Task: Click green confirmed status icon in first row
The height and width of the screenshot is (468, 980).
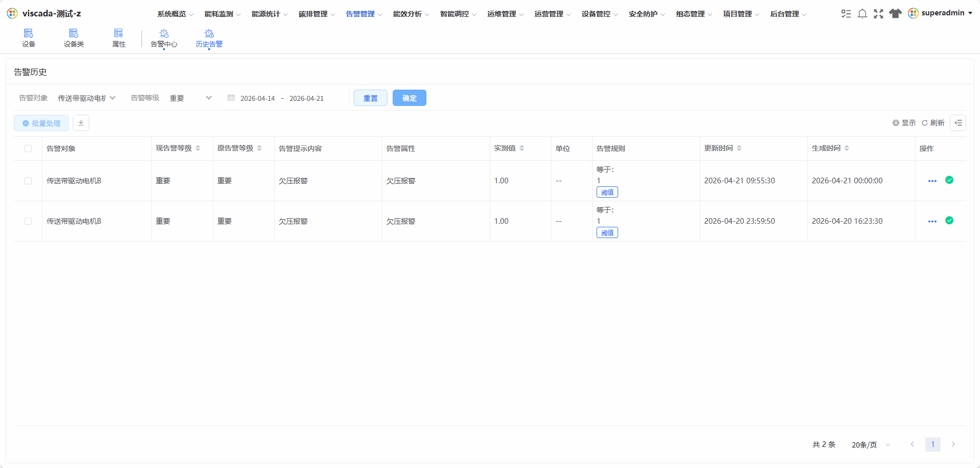Action: [x=949, y=180]
